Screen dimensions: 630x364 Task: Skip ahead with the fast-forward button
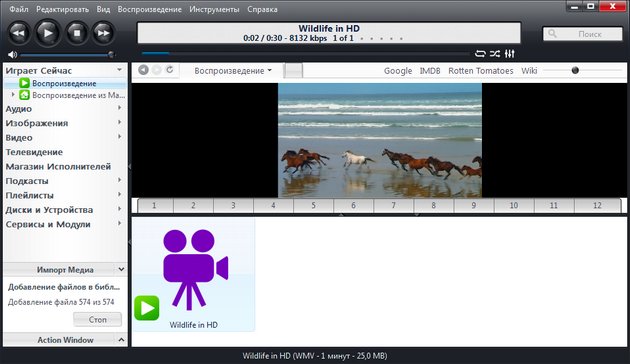103,33
